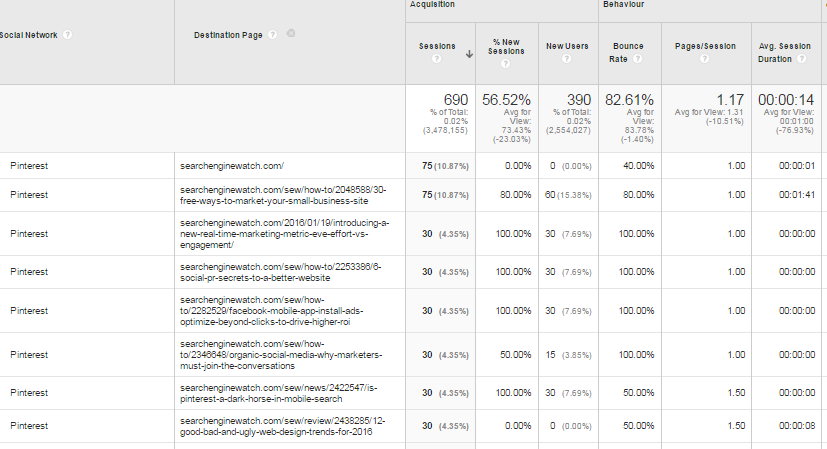Click the Behaviour group header
Viewport: 827px width, 449px height.
click(623, 4)
